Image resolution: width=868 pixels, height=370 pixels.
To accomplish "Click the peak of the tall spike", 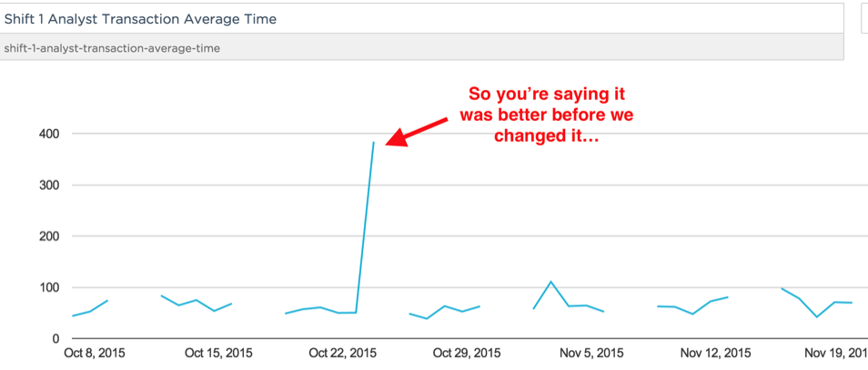I will coord(373,143).
